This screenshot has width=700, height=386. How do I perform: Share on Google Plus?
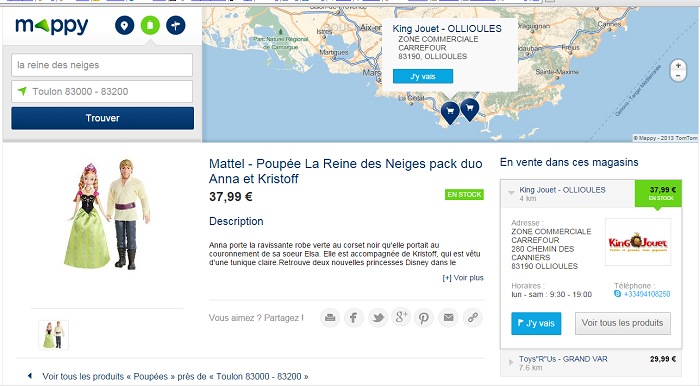click(x=401, y=317)
